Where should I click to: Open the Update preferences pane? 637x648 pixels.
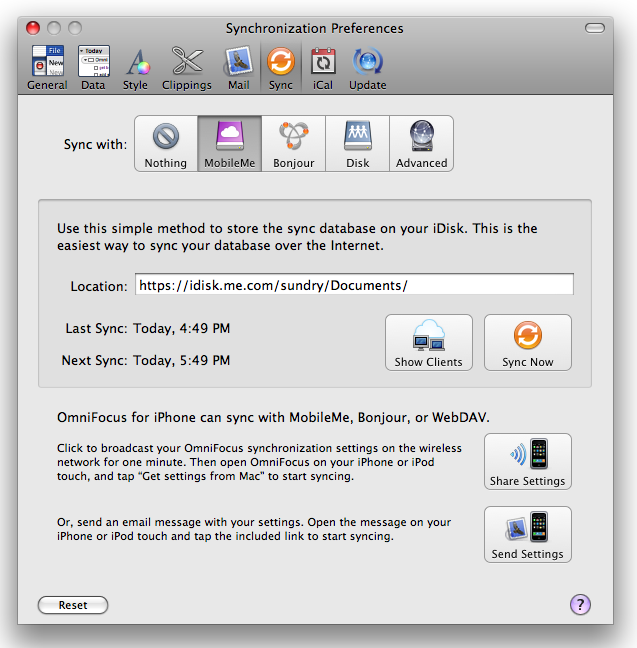coord(367,68)
